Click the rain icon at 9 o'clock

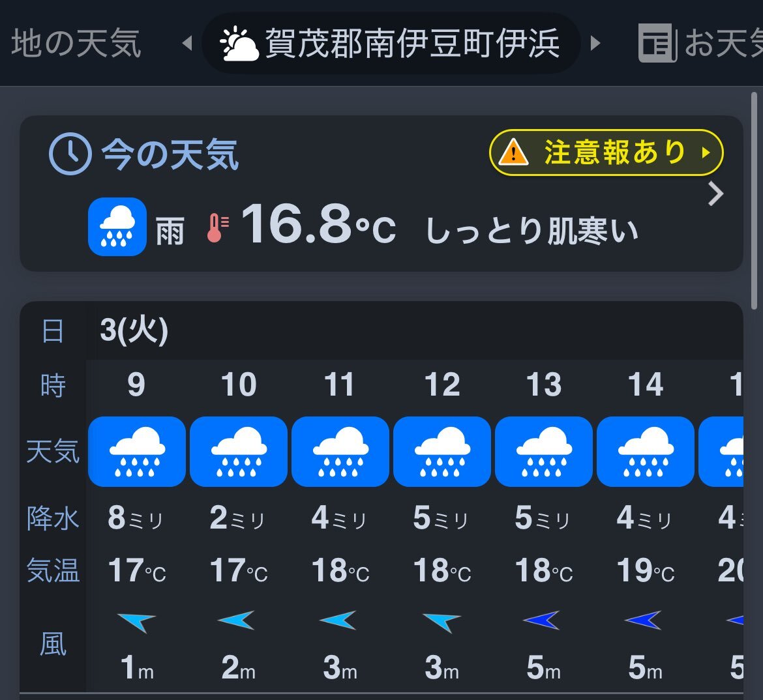[137, 452]
